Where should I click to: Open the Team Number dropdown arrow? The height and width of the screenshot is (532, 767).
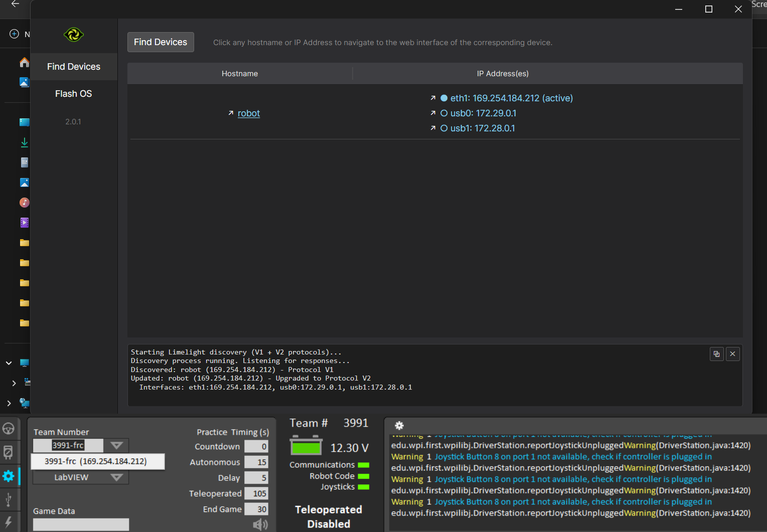(116, 445)
